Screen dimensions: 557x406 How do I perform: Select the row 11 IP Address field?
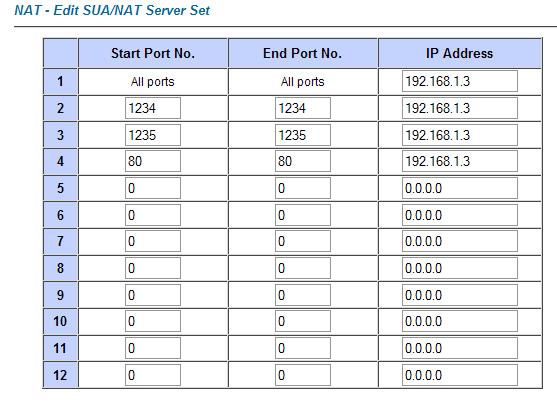(460, 348)
